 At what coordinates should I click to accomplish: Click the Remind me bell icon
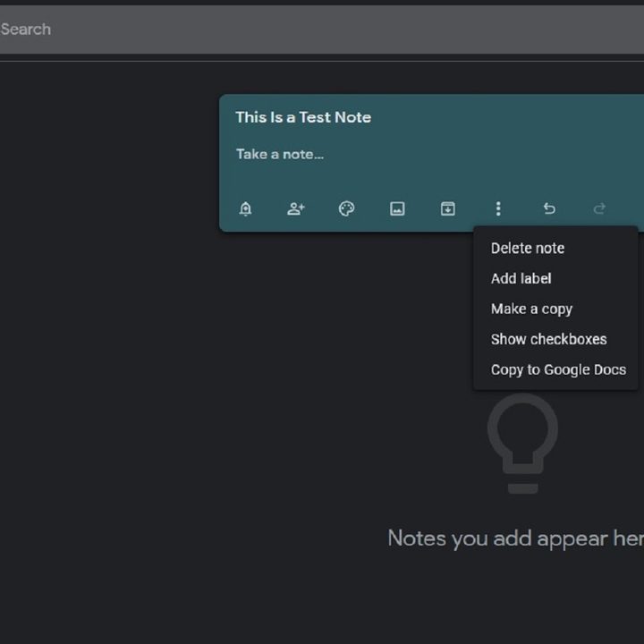[x=245, y=208]
